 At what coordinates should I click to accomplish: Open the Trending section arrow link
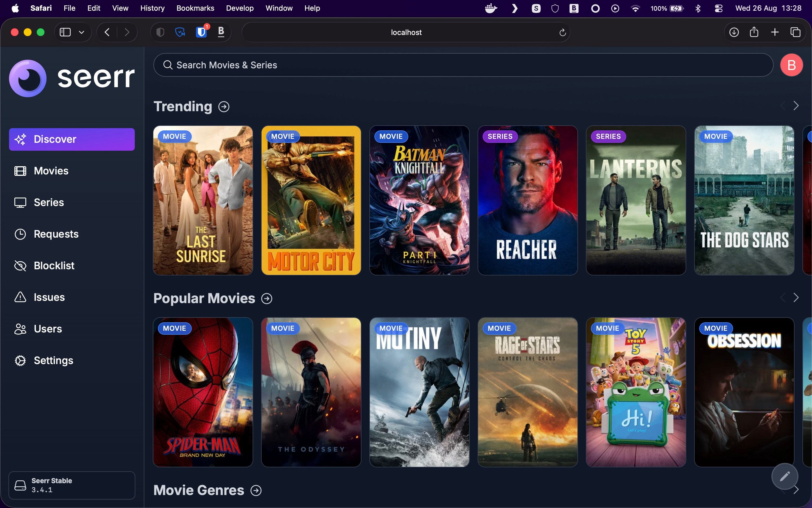[224, 106]
